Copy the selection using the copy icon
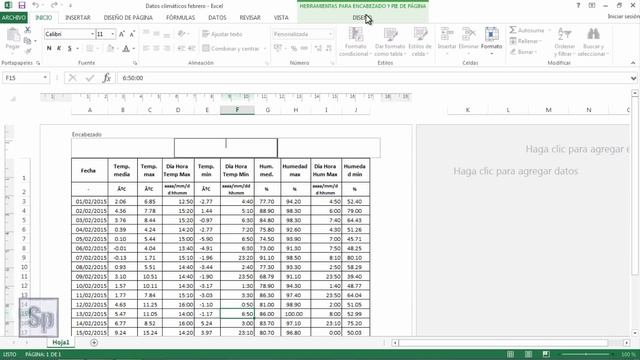 27,40
